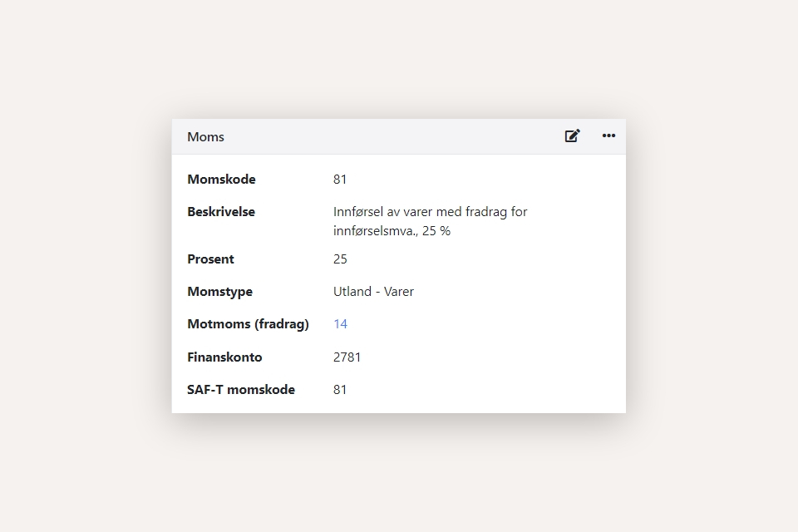The height and width of the screenshot is (532, 798).
Task: Click the 'Utland - Varer' value
Action: (x=373, y=292)
